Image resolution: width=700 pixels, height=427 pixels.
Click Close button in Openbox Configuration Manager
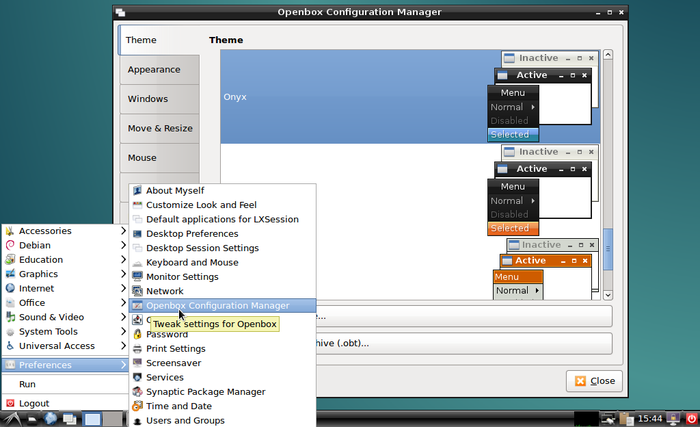point(595,381)
